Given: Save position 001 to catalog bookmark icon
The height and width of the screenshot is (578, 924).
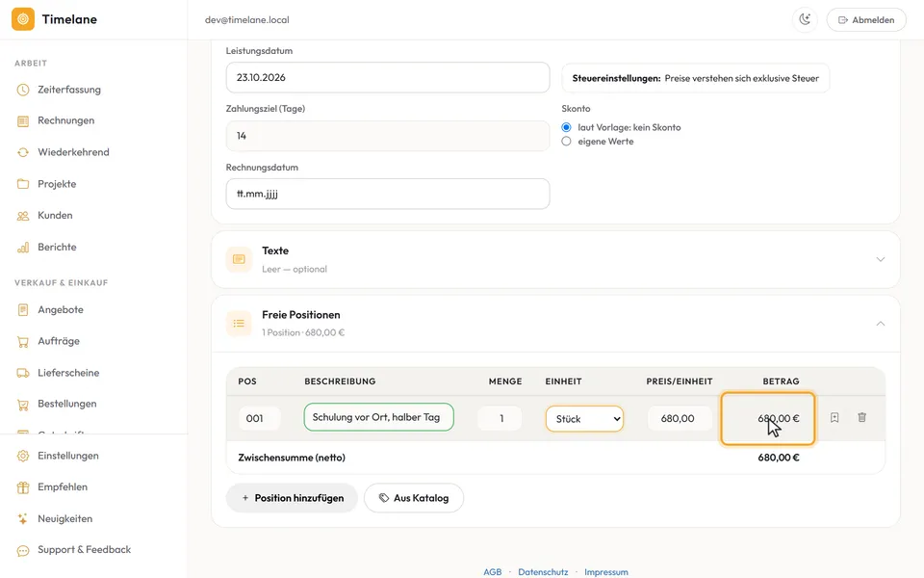Looking at the screenshot, I should click(x=834, y=417).
